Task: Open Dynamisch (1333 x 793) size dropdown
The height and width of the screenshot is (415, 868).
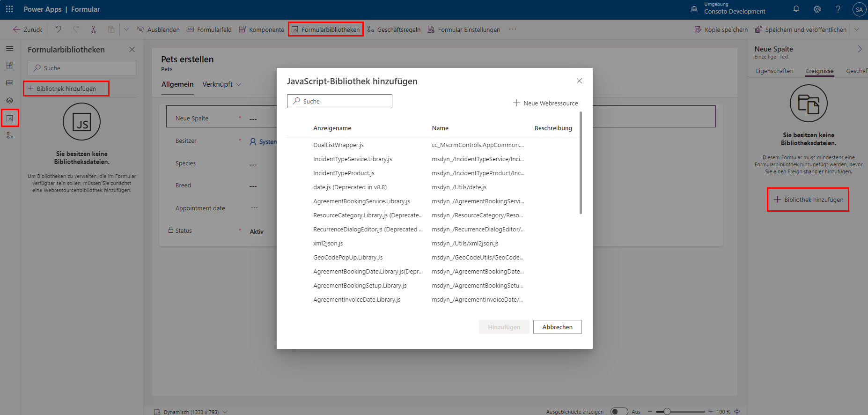Action: click(x=191, y=412)
